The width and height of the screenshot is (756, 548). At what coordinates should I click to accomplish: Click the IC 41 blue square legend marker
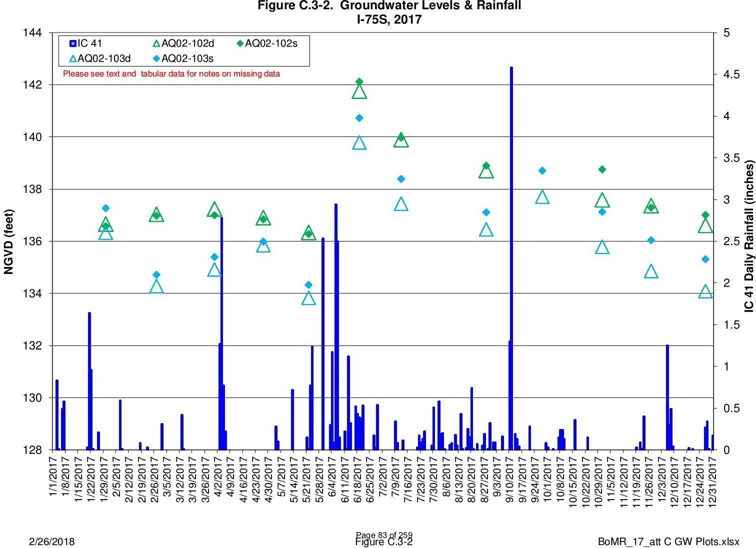[x=73, y=43]
